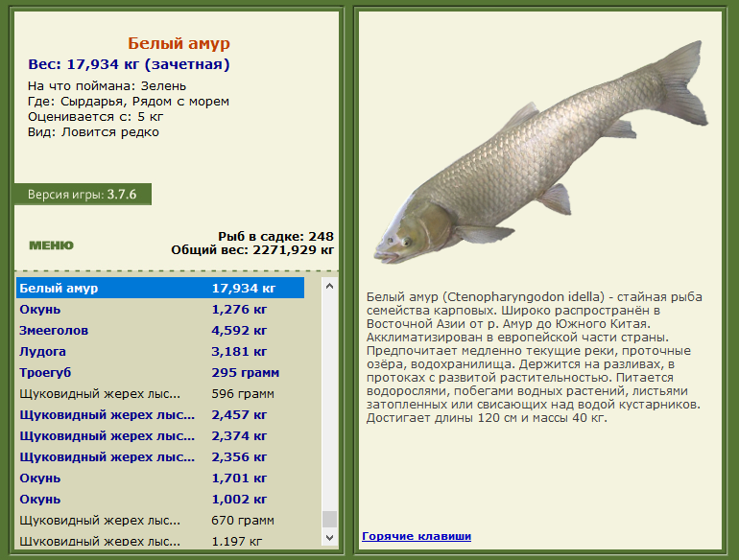Select Щуковидный жерех 2,374 кг entry
739x560 pixels.
pos(160,436)
